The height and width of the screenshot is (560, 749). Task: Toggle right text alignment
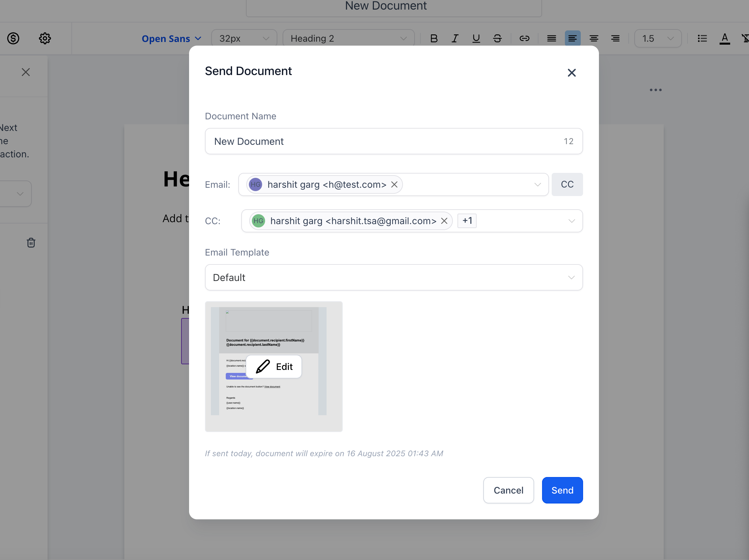point(615,38)
